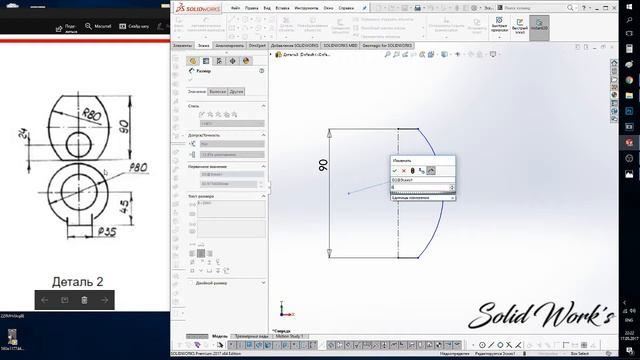
Task: Collapse the Текст размера section
Action: [263, 196]
